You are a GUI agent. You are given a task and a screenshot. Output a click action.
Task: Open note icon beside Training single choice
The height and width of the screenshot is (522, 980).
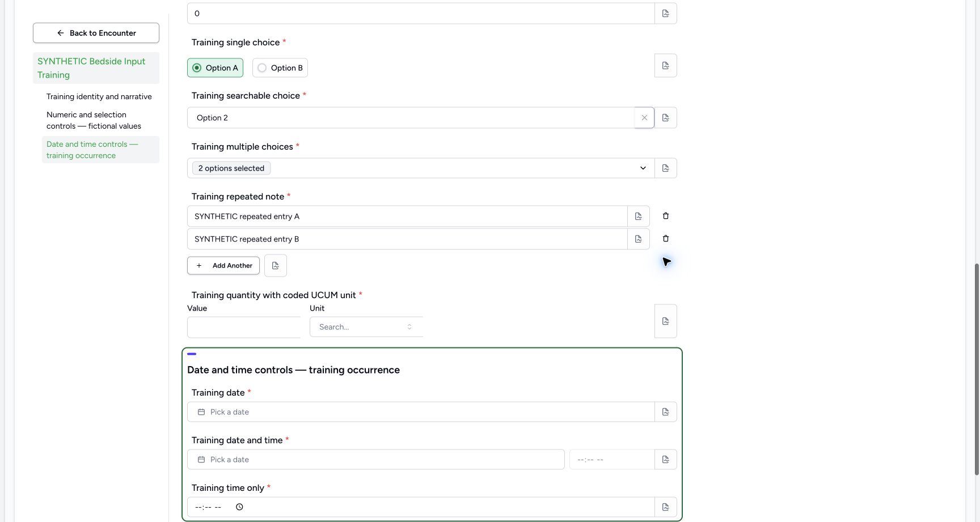pyautogui.click(x=666, y=66)
